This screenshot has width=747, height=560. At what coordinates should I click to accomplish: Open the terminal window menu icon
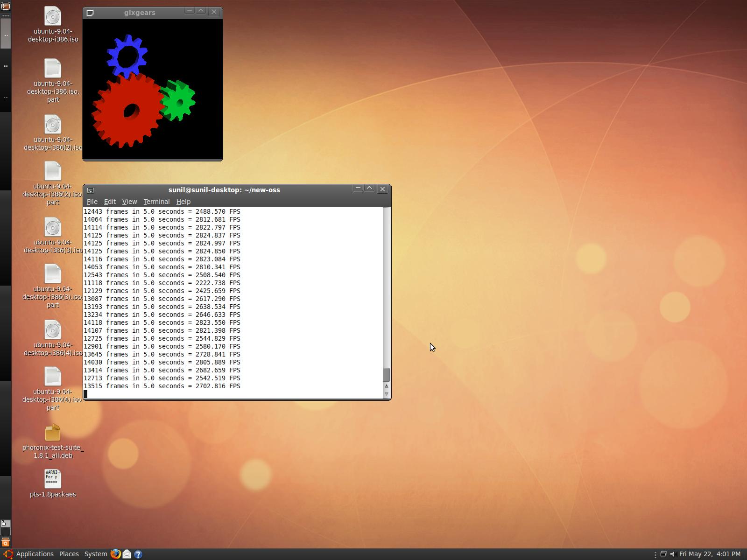click(x=91, y=190)
